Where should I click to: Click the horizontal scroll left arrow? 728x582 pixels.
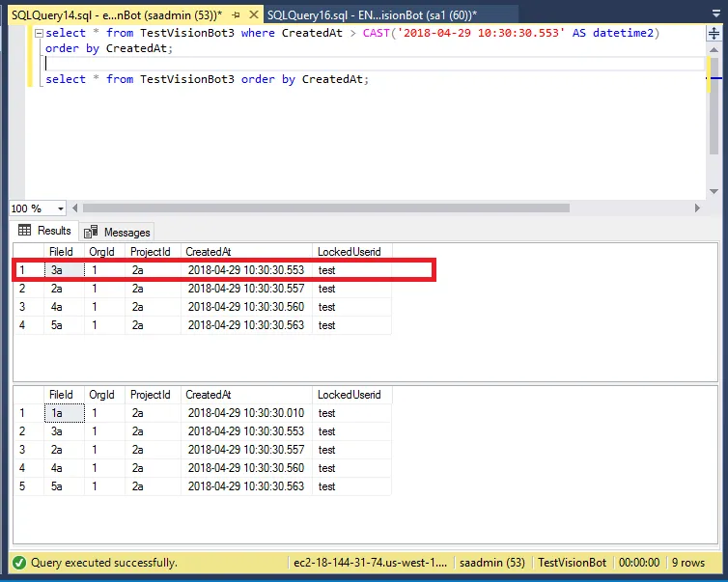pos(74,208)
